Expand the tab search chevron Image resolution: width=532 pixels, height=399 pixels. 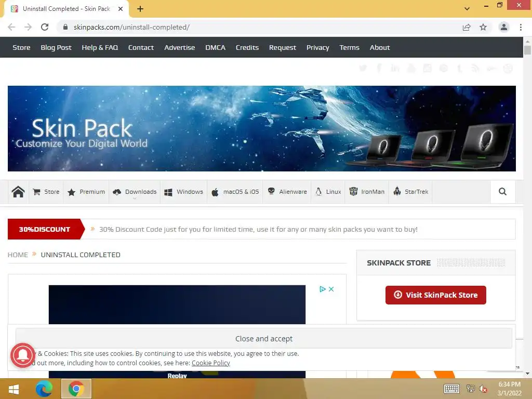pos(467,9)
